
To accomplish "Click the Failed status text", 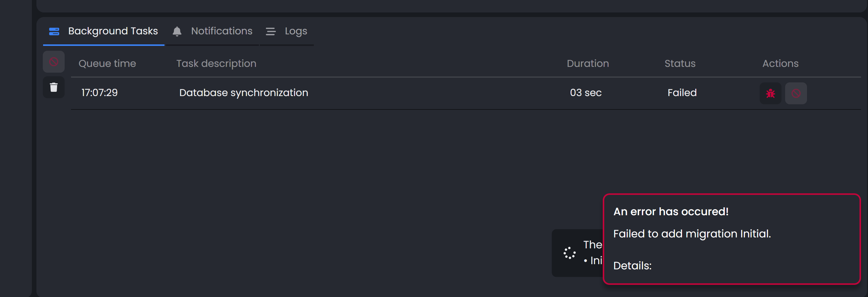I will (682, 92).
